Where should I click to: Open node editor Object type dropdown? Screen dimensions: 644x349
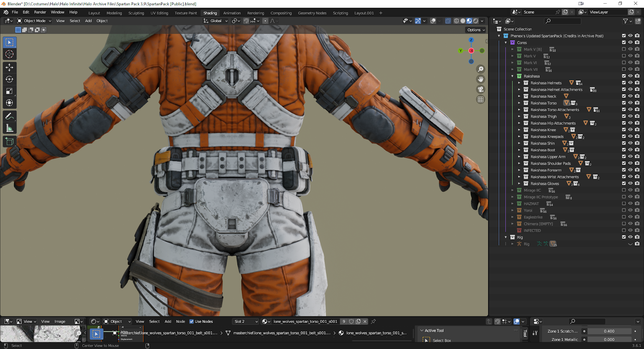click(x=117, y=322)
